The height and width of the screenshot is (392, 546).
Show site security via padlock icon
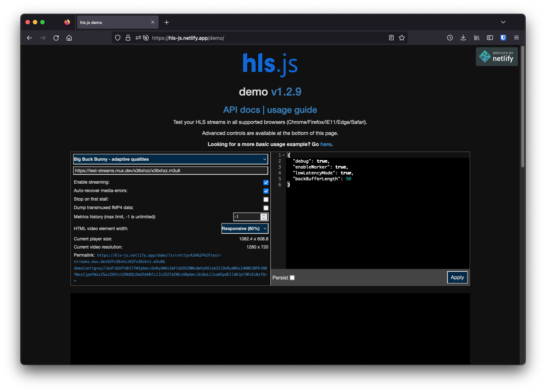(128, 38)
